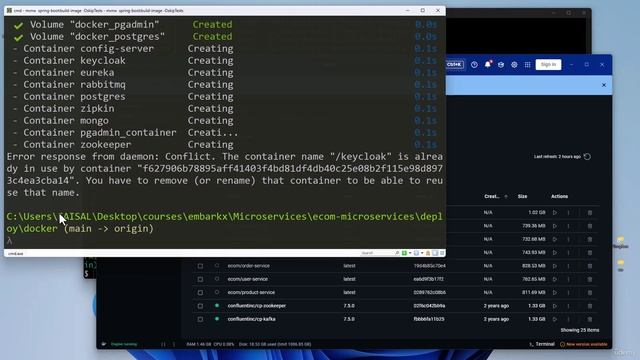Open the Terminal button in Docker footer
Screen dimensions: 640x360
pyautogui.click(x=542, y=344)
